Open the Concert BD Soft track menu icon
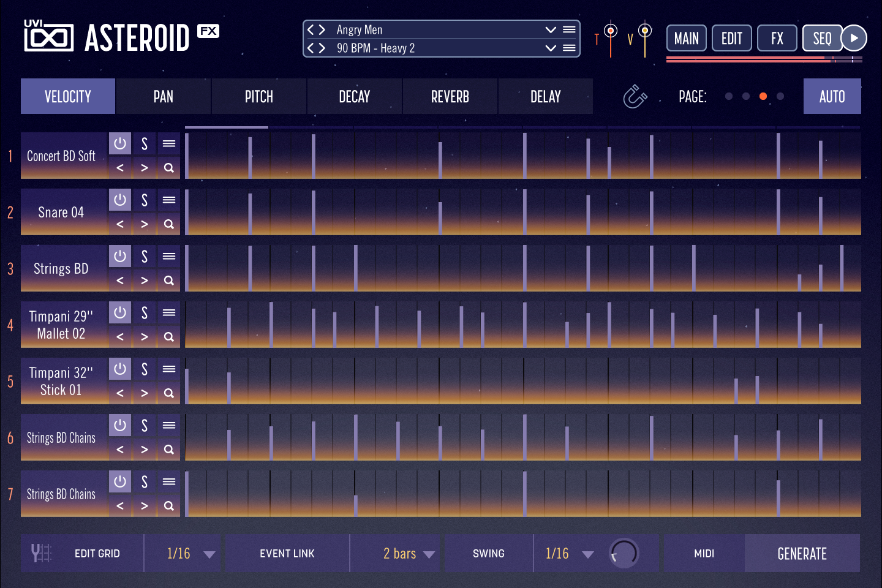The height and width of the screenshot is (588, 882). pyautogui.click(x=169, y=143)
